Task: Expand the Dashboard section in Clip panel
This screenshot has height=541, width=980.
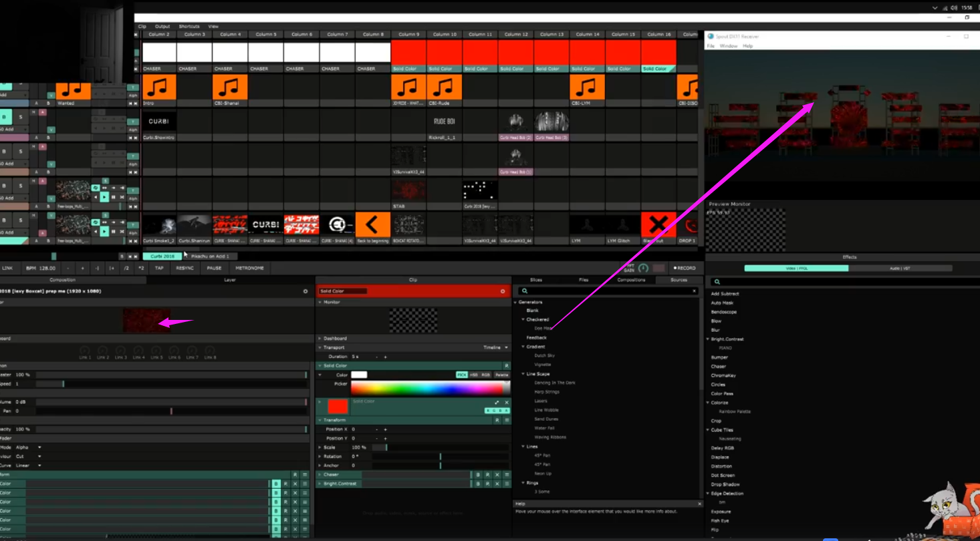Action: (320, 339)
